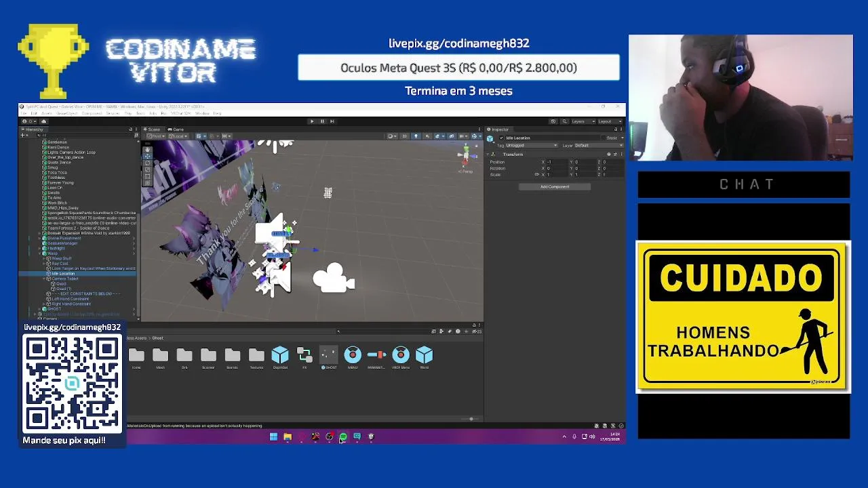The image size is (868, 488).
Task: Open the Window menu
Action: pos(202,113)
